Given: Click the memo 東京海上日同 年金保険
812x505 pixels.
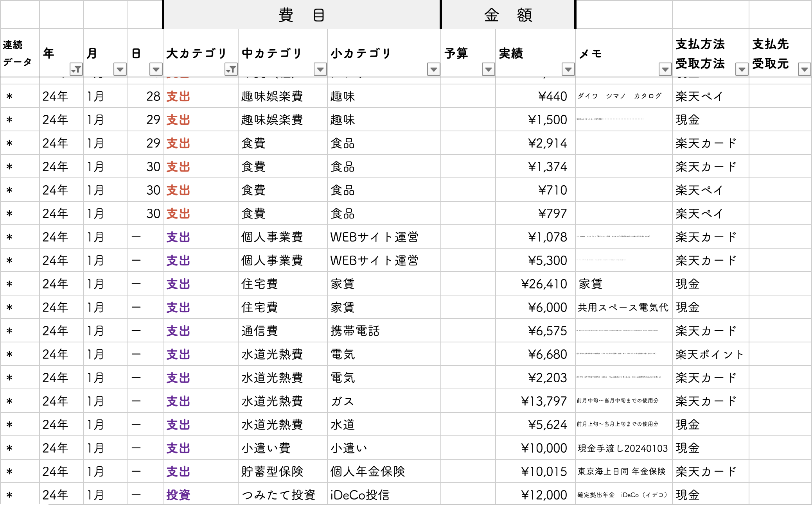Looking at the screenshot, I should pyautogui.click(x=622, y=471).
